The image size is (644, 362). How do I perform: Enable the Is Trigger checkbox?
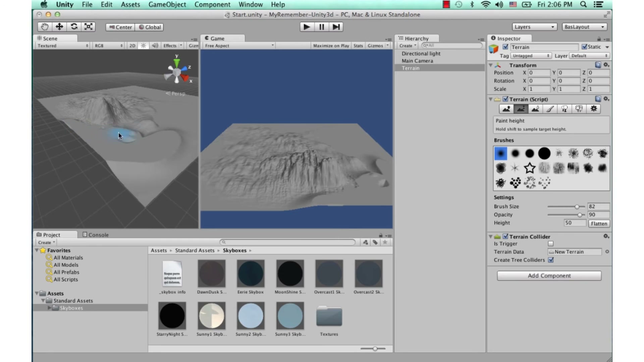click(550, 244)
